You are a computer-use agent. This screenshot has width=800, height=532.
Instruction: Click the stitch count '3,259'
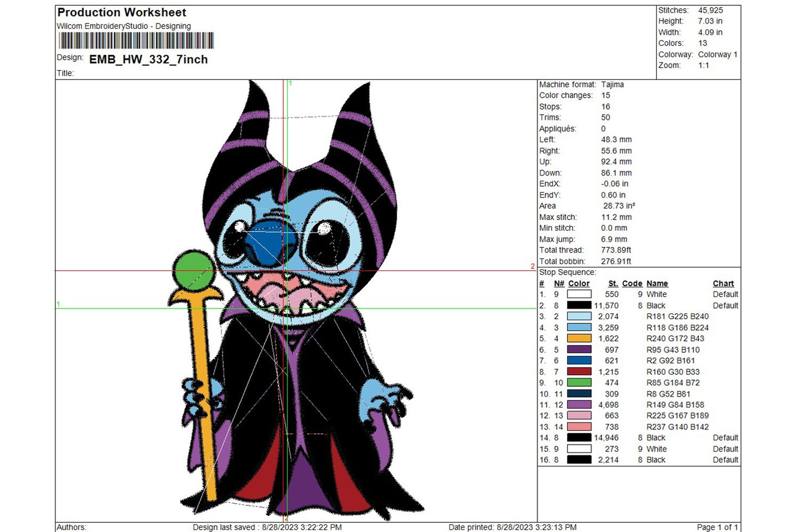609,327
